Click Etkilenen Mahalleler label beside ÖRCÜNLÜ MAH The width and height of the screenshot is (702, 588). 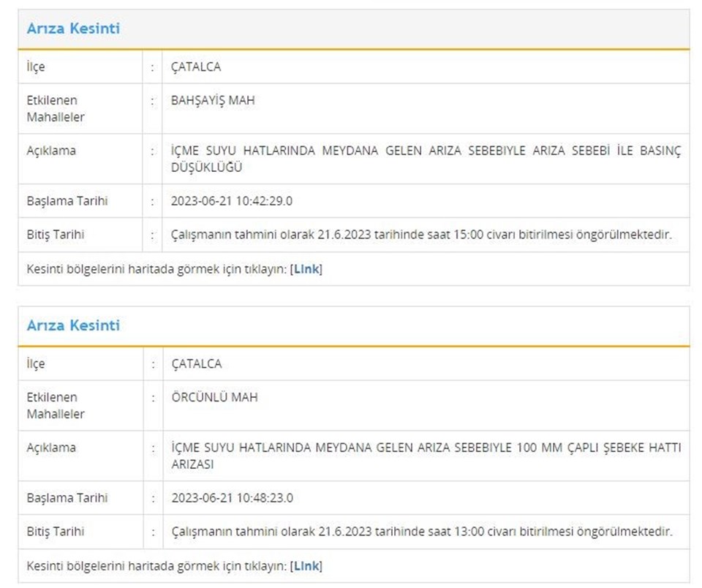(56, 405)
